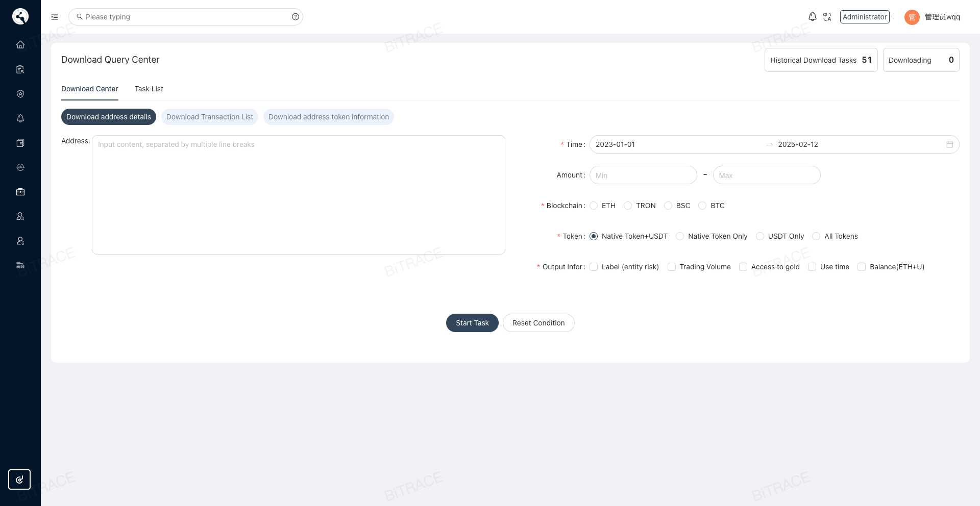Open the wallet icon in the sidebar

[20, 143]
